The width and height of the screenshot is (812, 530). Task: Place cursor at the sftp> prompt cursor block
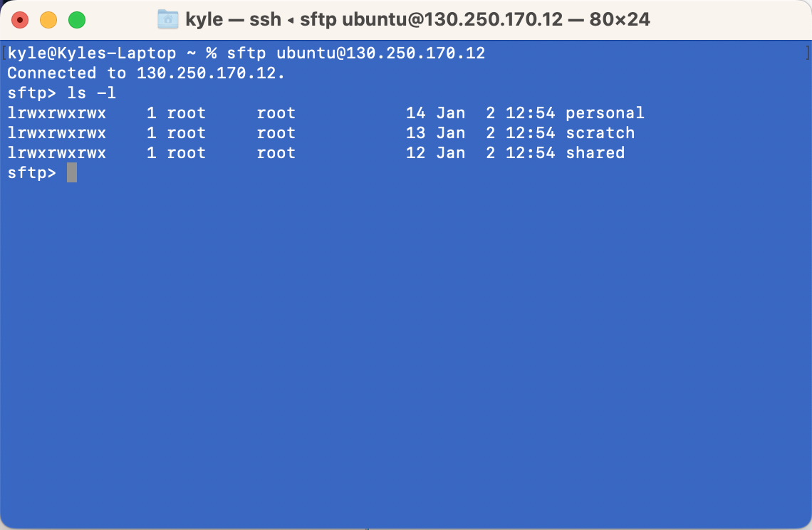[x=72, y=172]
